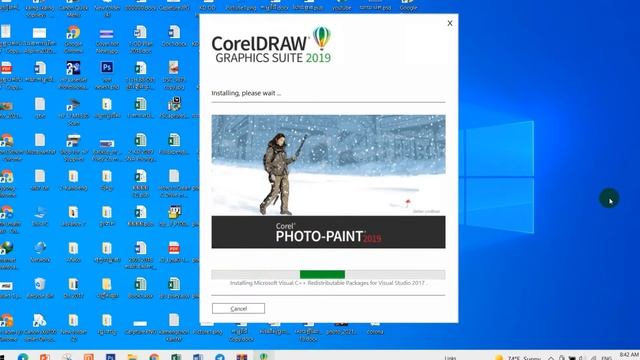
Task: Open the taskbar clock showing 8:42 AM
Action: tap(629, 355)
